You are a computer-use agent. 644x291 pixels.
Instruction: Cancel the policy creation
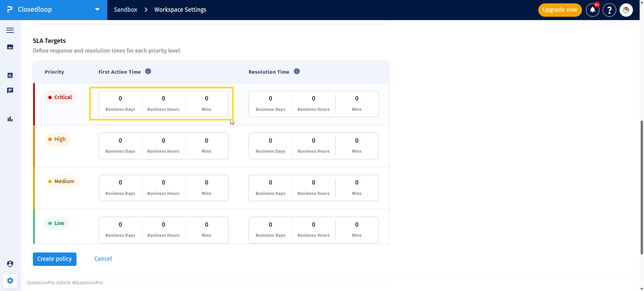click(103, 259)
